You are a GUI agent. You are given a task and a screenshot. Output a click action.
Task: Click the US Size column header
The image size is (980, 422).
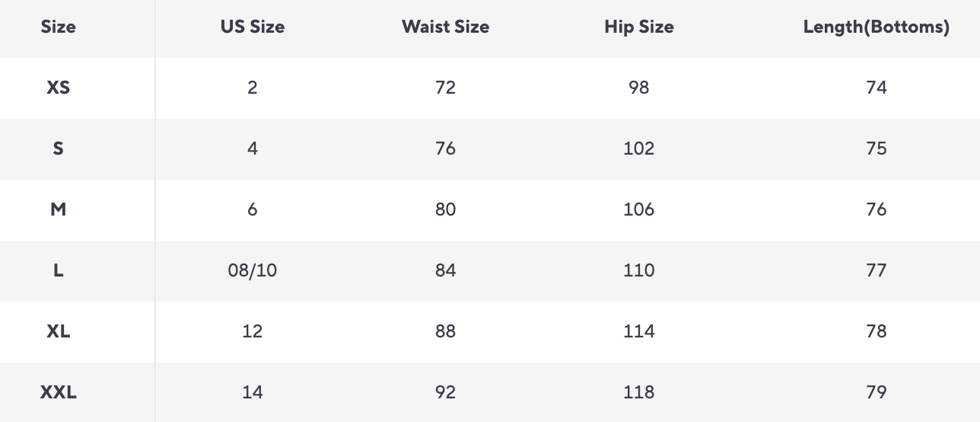tap(253, 27)
